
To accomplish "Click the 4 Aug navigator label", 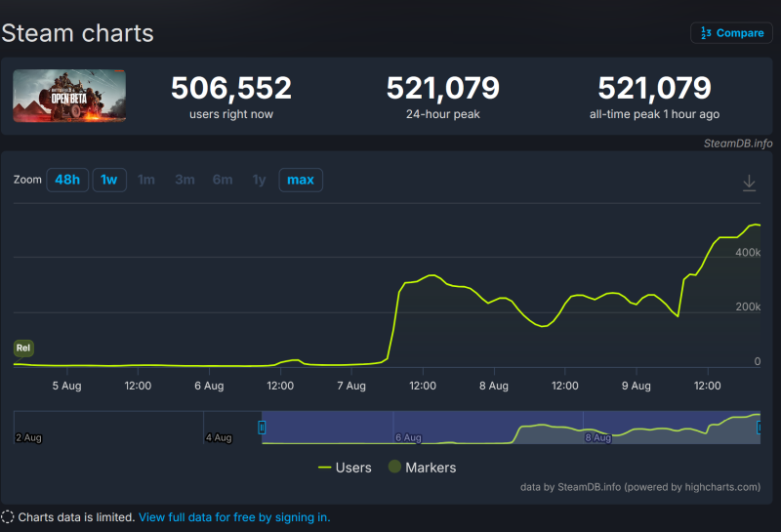I will click(x=219, y=438).
